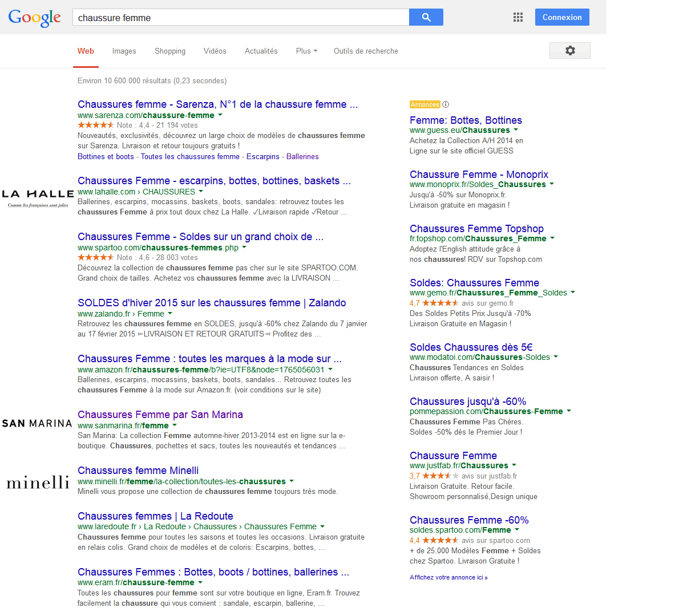The image size is (675, 616).
Task: Switch to the Shopping tab
Action: point(170,51)
